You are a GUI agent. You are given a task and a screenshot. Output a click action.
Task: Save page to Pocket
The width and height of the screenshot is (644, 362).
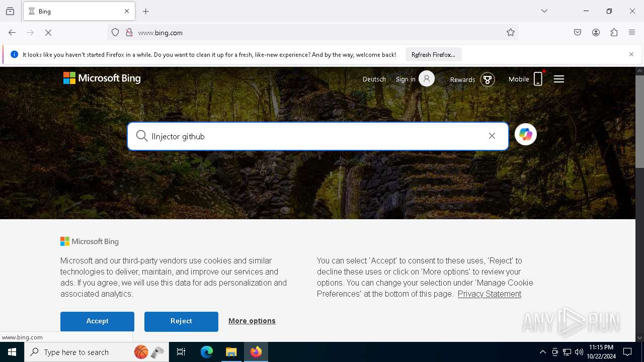(578, 33)
